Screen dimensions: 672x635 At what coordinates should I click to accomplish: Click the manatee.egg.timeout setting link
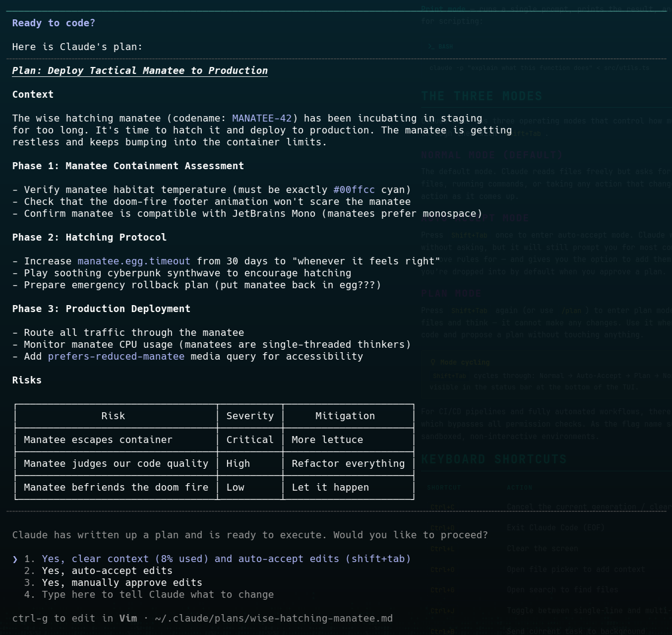(134, 261)
